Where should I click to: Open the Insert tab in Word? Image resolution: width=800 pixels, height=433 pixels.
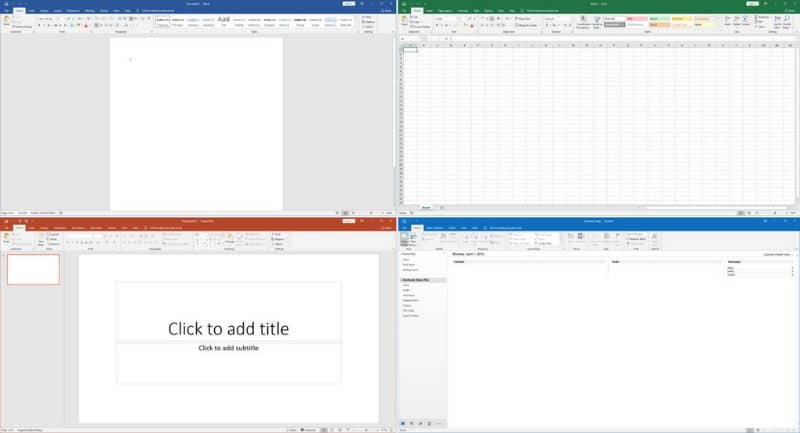click(31, 11)
